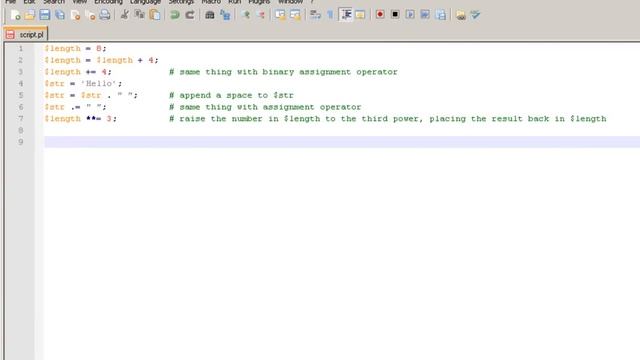Open a file using the Open folder icon
The width and height of the screenshot is (640, 360).
29,15
